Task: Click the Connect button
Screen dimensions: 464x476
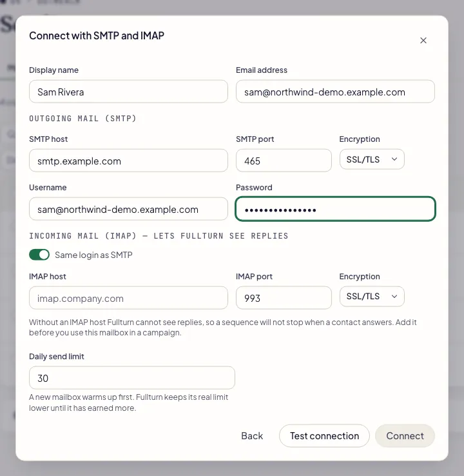Action: (405, 436)
